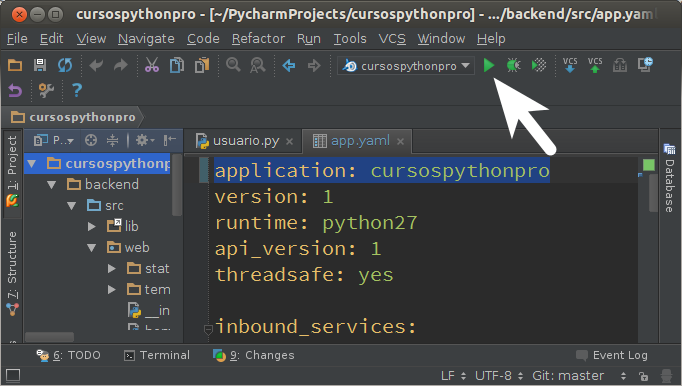The width and height of the screenshot is (682, 386).
Task: Collapse the web folder
Action: (91, 248)
